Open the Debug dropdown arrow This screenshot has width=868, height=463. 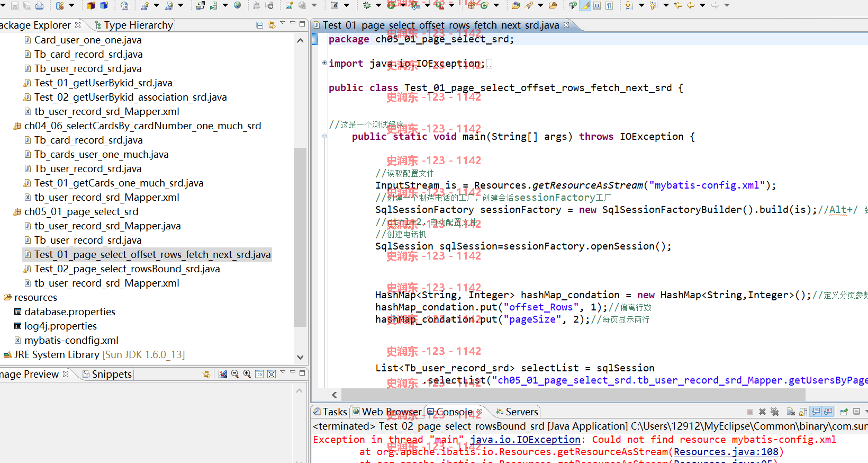[378, 5]
